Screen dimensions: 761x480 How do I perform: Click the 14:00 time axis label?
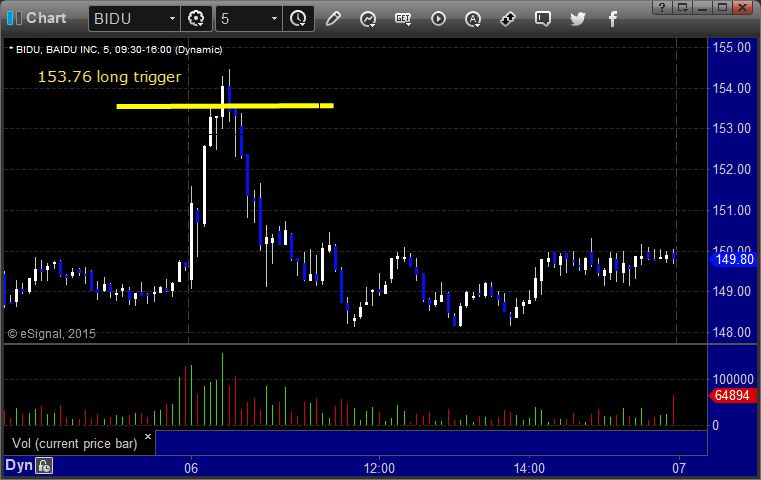[529, 468]
